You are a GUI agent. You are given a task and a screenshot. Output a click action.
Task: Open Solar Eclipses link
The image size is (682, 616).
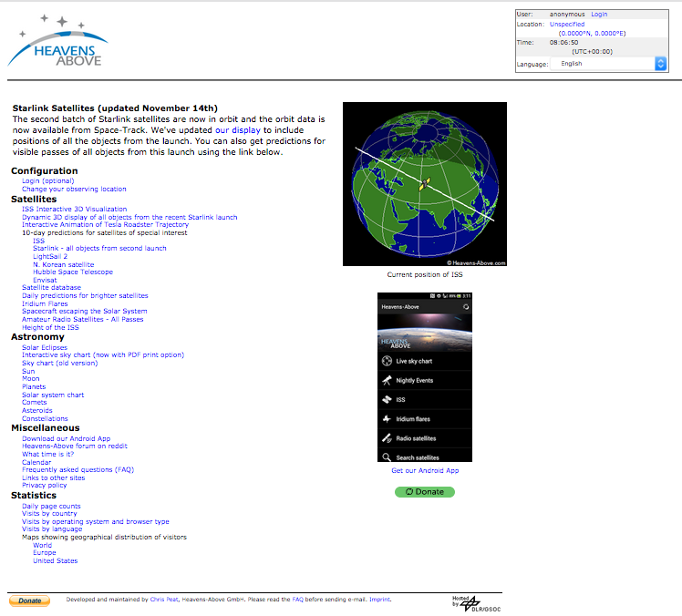(45, 348)
